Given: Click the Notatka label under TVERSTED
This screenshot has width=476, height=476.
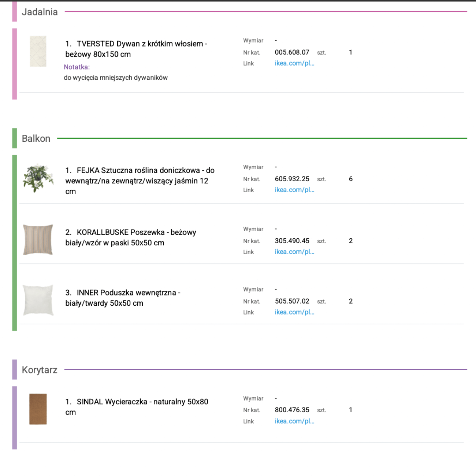Looking at the screenshot, I should (77, 67).
